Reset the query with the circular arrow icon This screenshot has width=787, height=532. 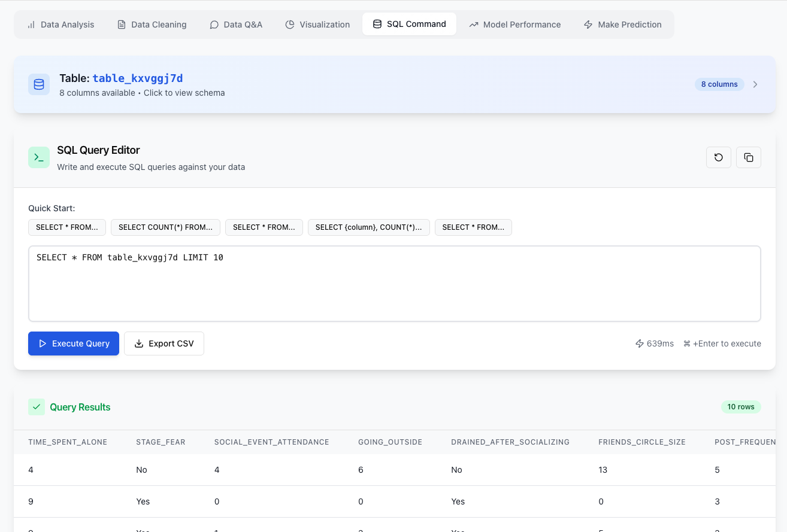click(719, 157)
